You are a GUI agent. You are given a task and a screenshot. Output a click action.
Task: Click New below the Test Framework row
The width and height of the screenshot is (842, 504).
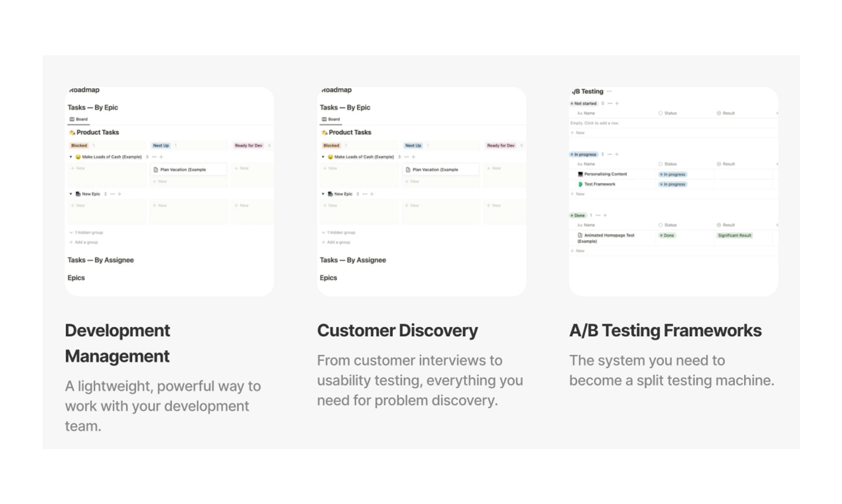click(578, 194)
